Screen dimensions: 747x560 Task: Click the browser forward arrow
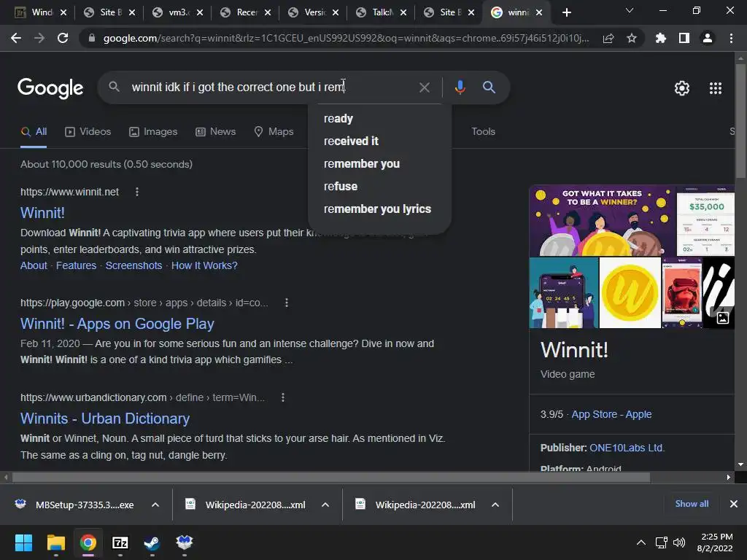tap(39, 38)
